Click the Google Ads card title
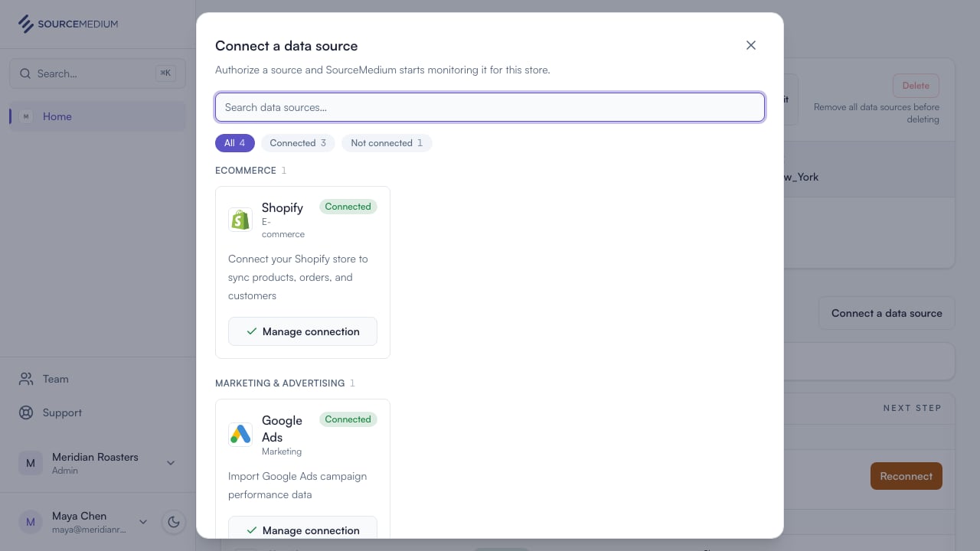The image size is (980, 551). coord(282,429)
